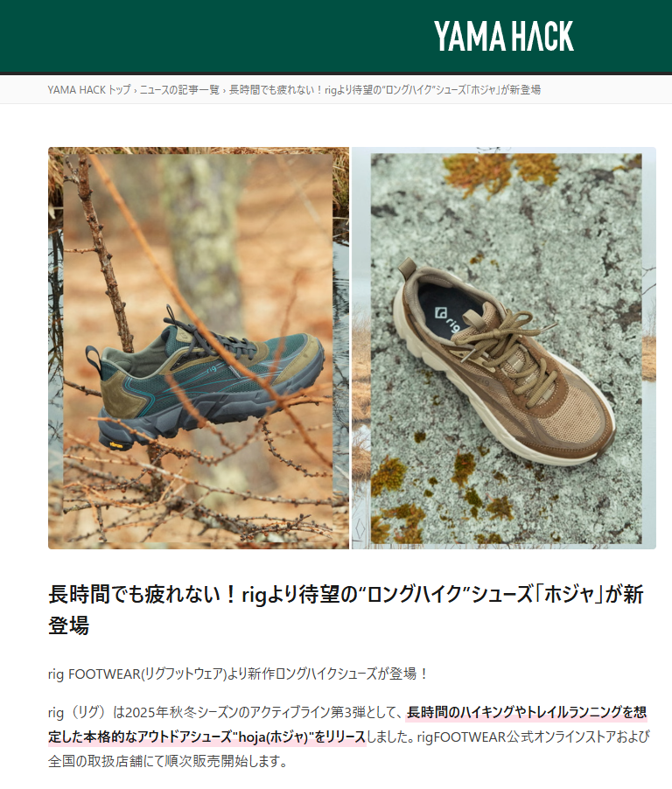Click the article headline about ホジャ shoes
The width and height of the screenshot is (672, 789).
coord(346,610)
